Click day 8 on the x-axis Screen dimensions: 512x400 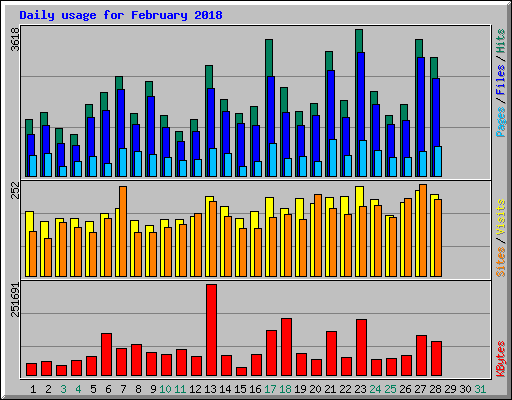138,389
